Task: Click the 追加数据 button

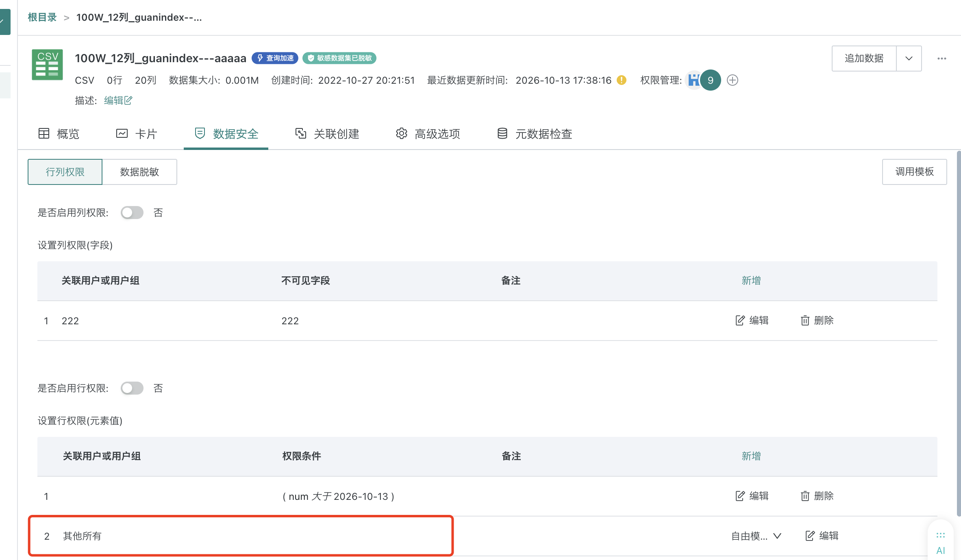Action: pyautogui.click(x=864, y=59)
